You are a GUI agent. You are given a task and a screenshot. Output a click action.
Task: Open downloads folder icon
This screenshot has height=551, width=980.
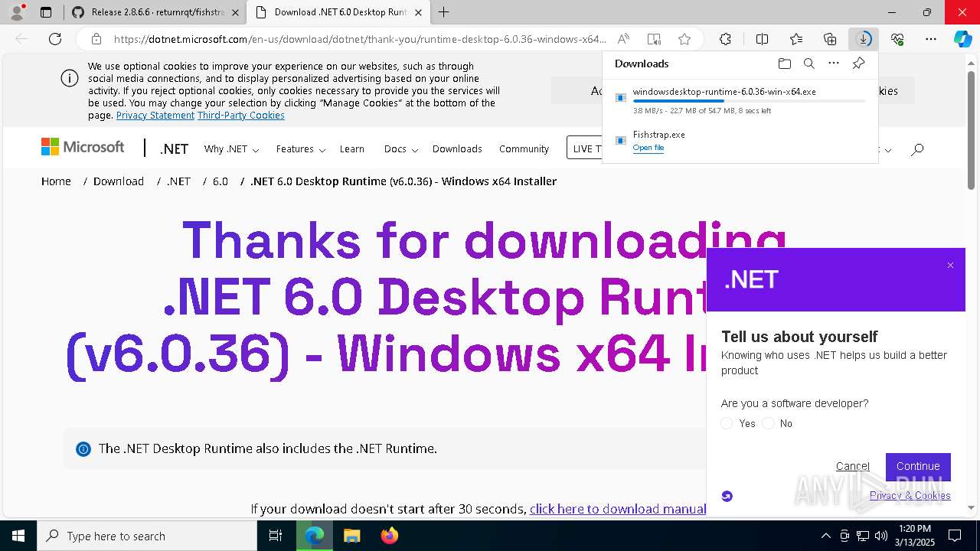pyautogui.click(x=784, y=64)
